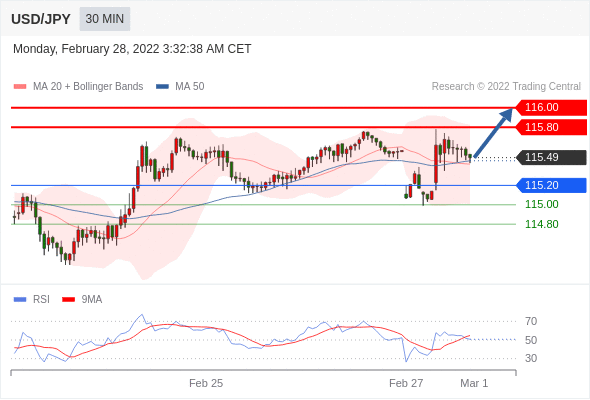Select the blue 115.20 pivot label
Image resolution: width=590 pixels, height=400 pixels.
pyautogui.click(x=551, y=185)
